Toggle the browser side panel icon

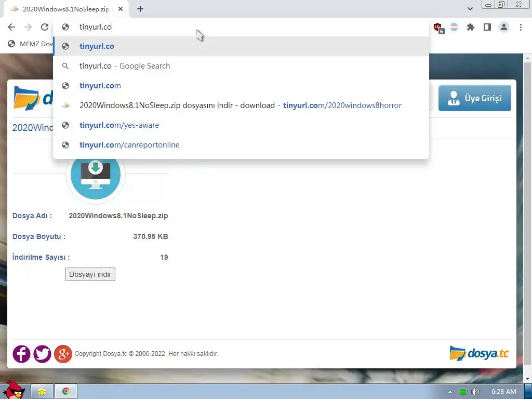(487, 27)
